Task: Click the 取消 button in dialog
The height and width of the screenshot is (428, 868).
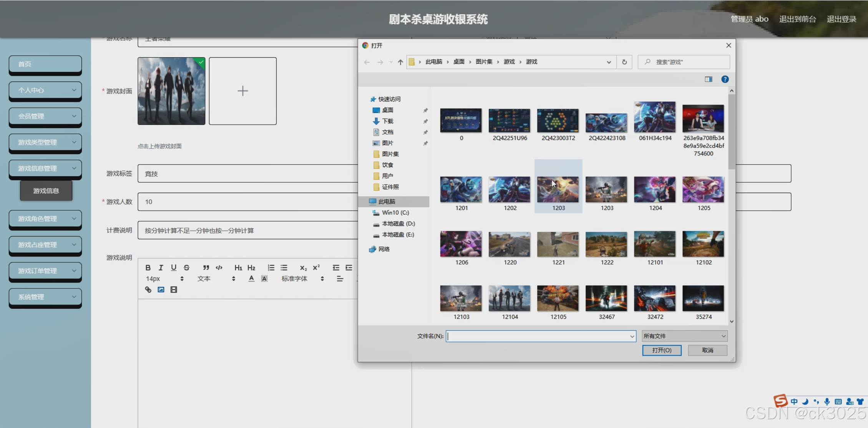Action: [x=707, y=350]
